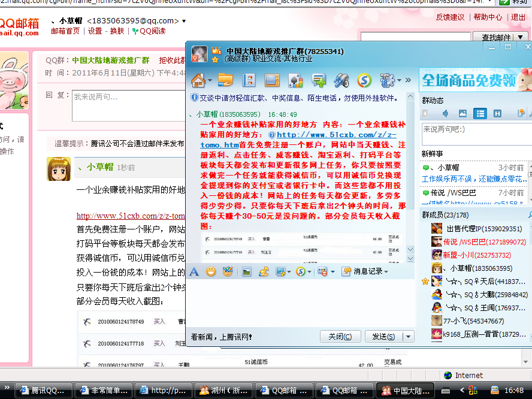
Task: Open dropdown arrow next to home icon
Action: 210,80
